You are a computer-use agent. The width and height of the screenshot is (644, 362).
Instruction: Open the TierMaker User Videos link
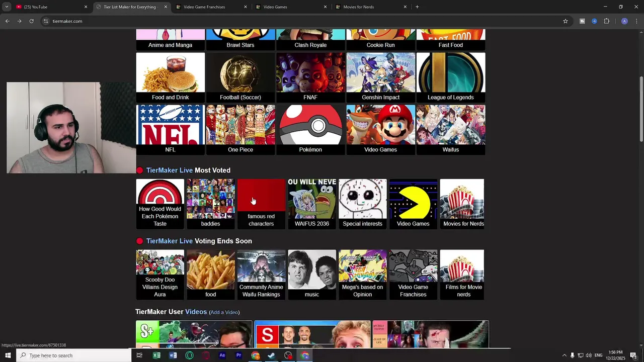[x=196, y=312]
